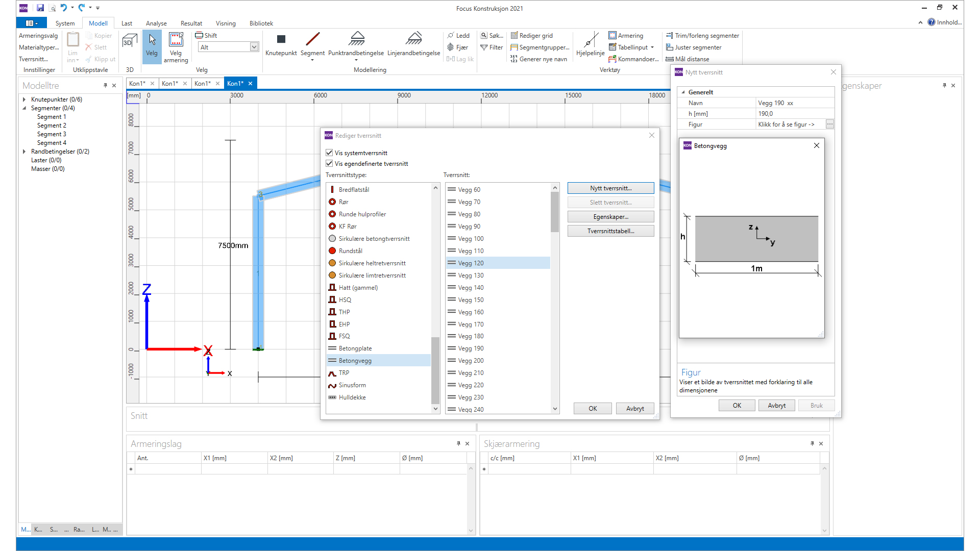Open the Visning ribbon tab

[226, 23]
